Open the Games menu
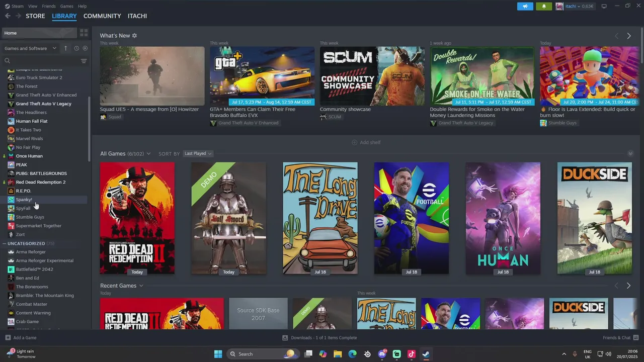644x362 pixels. pos(66,6)
